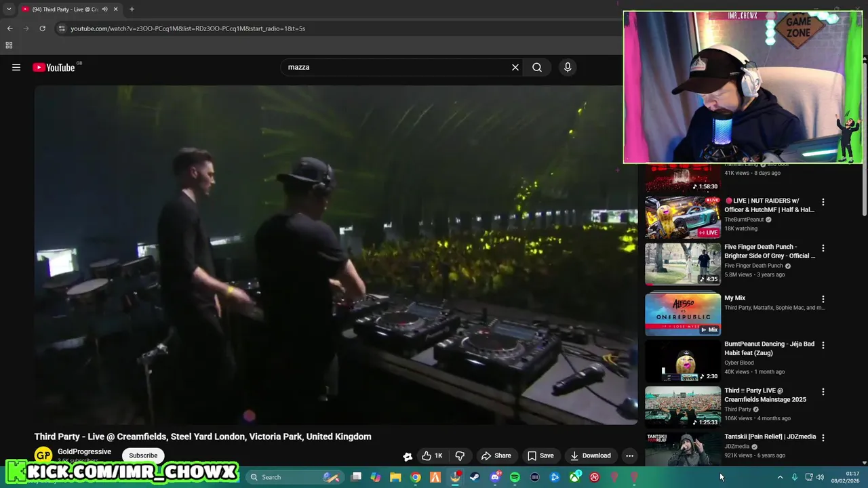The image size is (868, 488).
Task: Open options menu for NUT RAIDERS video
Action: pyautogui.click(x=823, y=202)
